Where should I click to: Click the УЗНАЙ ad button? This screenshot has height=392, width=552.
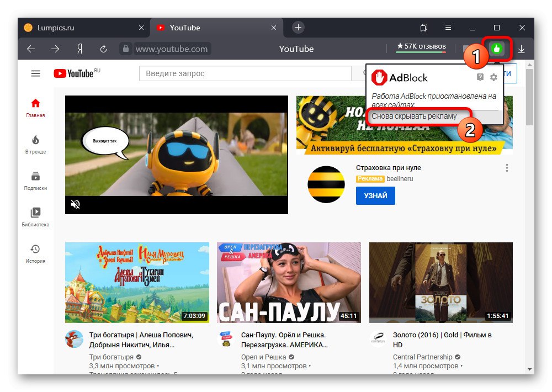tap(375, 195)
